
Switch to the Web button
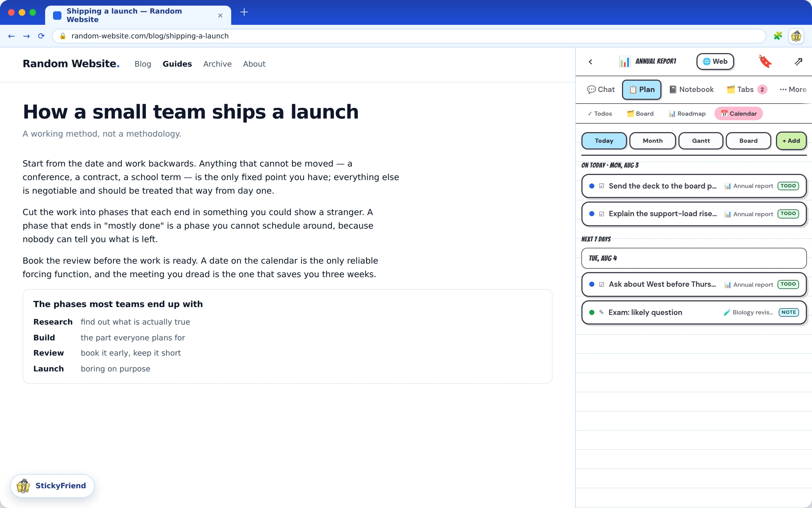tap(715, 62)
